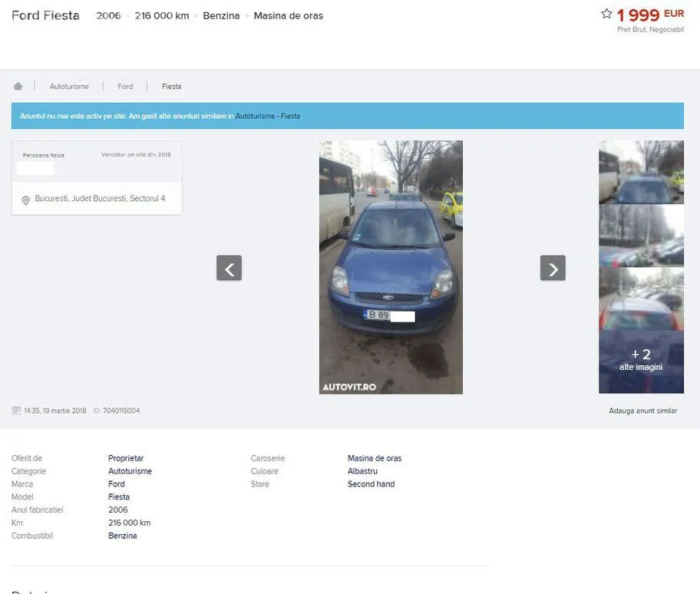This screenshot has height=594, width=700.
Task: Select the second thumbnail in the right gallery
Action: tap(641, 236)
